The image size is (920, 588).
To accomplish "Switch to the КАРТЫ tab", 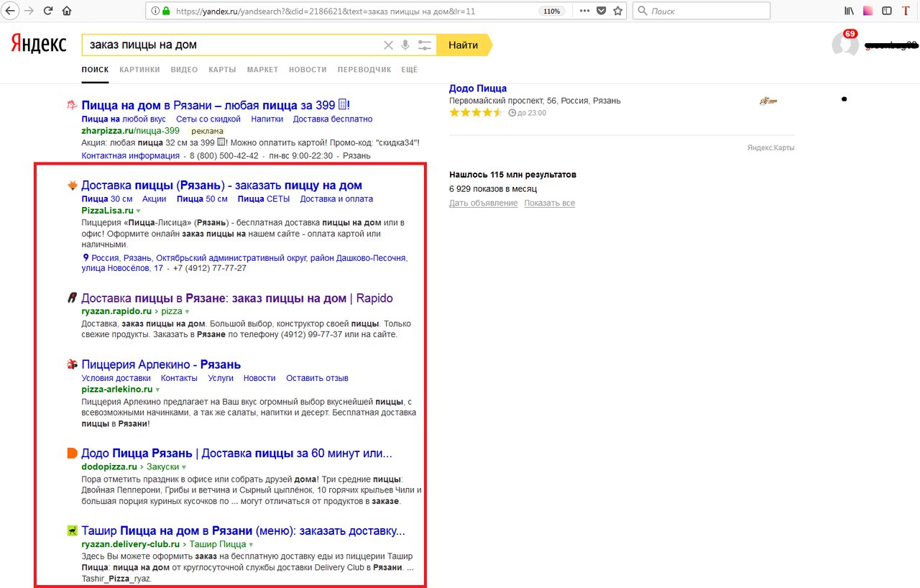I will click(222, 70).
